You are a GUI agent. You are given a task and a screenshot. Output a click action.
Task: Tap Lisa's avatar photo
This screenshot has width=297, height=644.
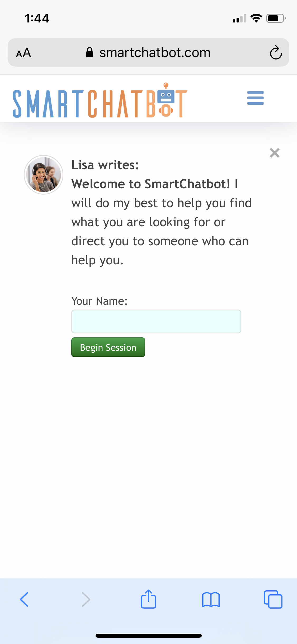tap(44, 175)
